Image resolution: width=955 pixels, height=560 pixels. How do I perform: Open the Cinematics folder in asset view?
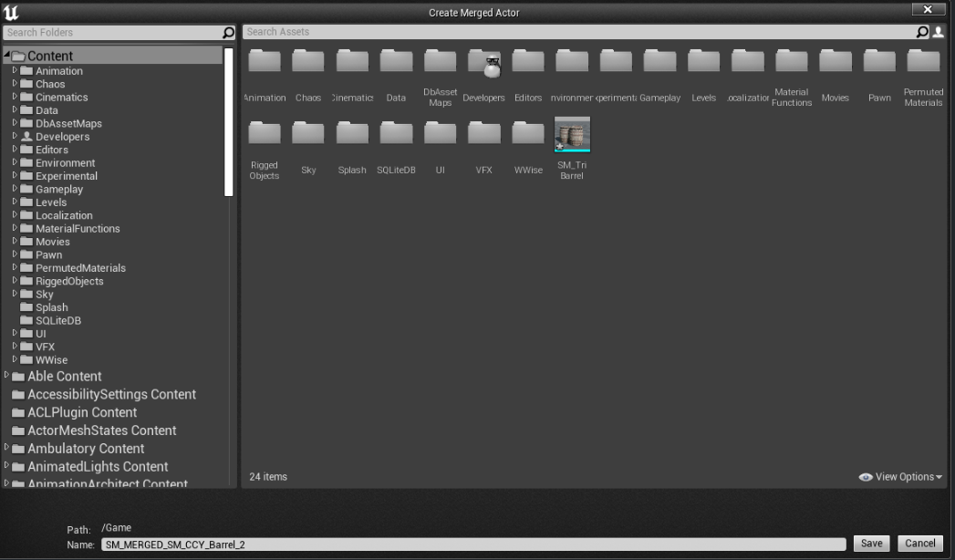coord(352,61)
